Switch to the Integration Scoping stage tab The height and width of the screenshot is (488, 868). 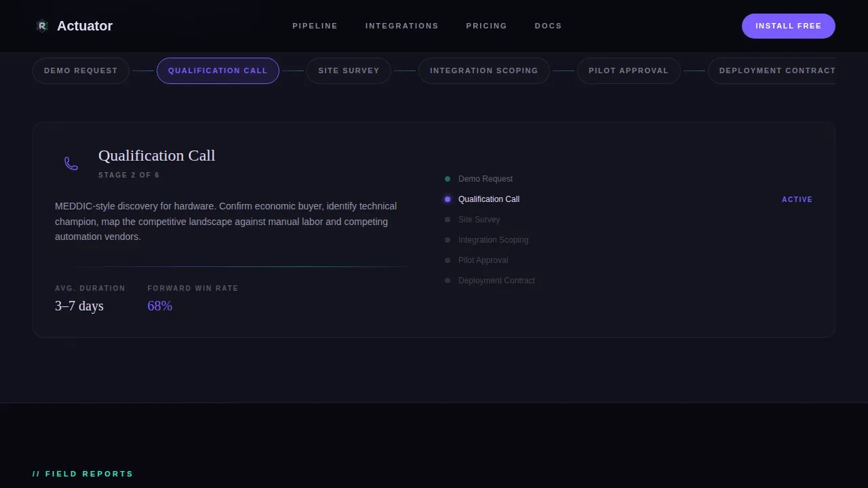click(x=484, y=70)
